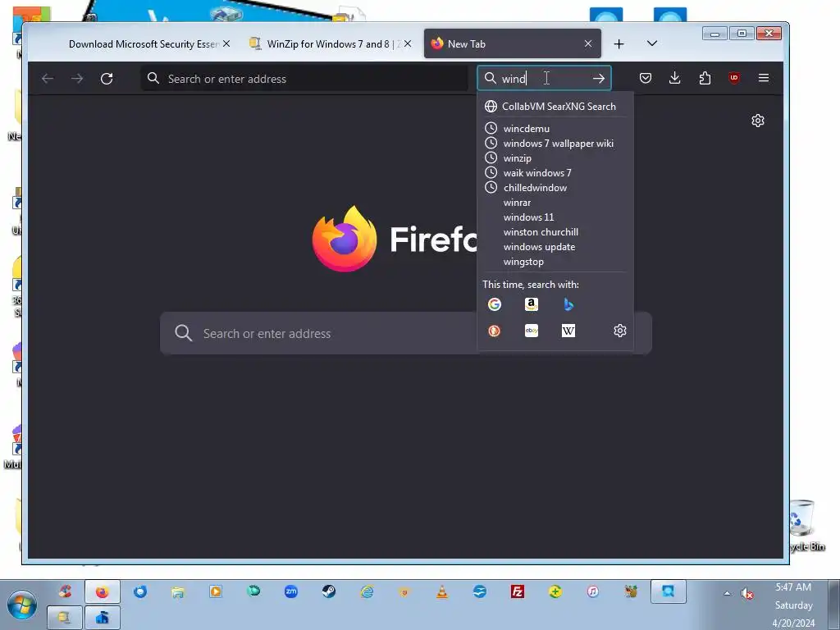Open Internet Explorer from the taskbar
The image size is (840, 630).
pyautogui.click(x=367, y=591)
